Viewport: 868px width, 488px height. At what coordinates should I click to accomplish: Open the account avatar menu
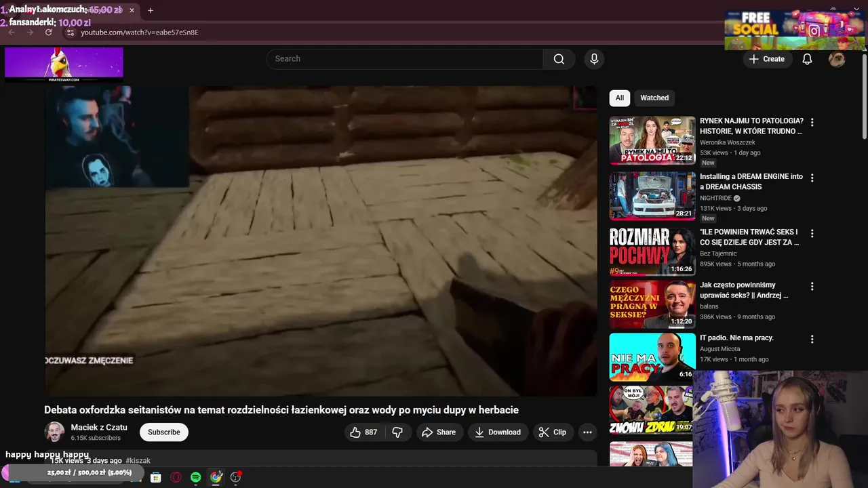(x=837, y=59)
